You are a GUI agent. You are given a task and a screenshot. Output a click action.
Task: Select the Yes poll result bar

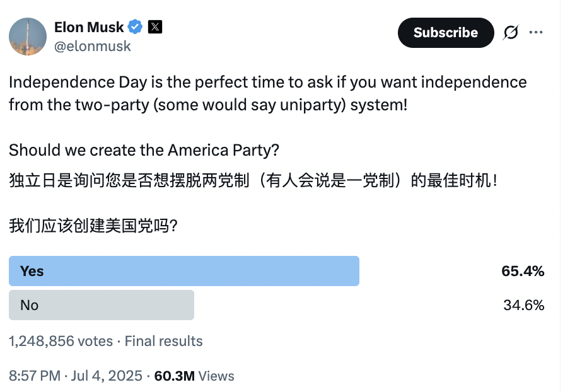click(x=183, y=271)
